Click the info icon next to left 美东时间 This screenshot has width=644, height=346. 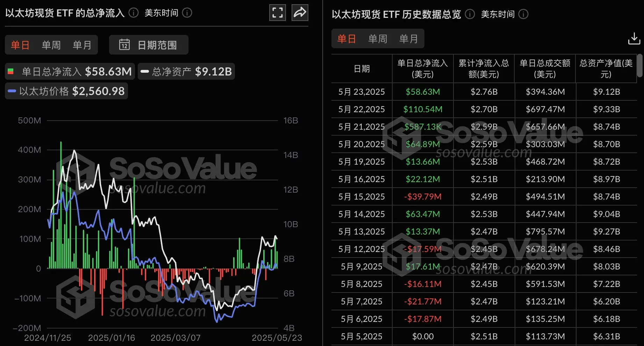point(187,13)
